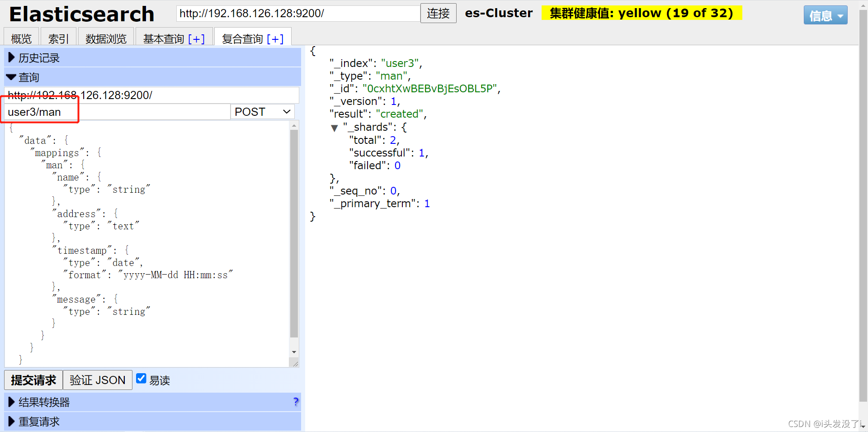Click the "mappings" key in request body
Image resolution: width=868 pixels, height=432 pixels.
click(57, 153)
